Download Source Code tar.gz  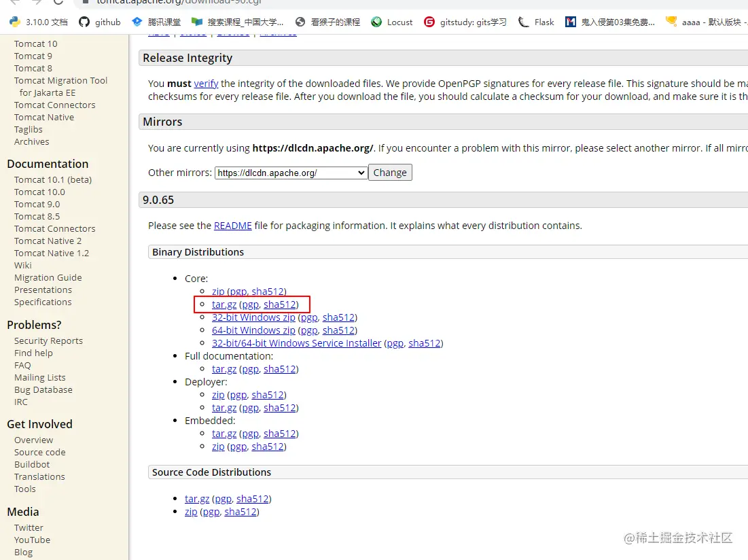[x=197, y=498]
